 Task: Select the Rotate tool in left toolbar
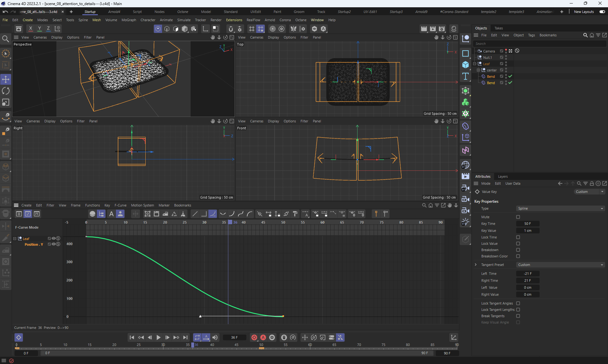[6, 91]
